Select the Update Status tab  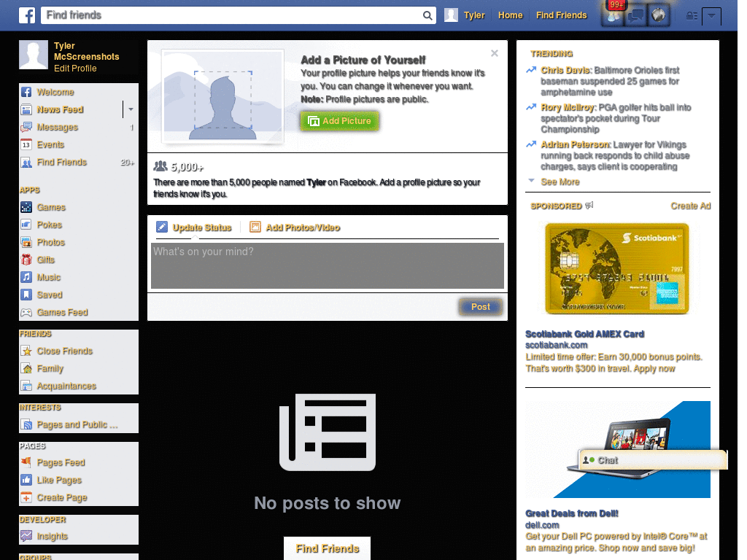tap(194, 227)
